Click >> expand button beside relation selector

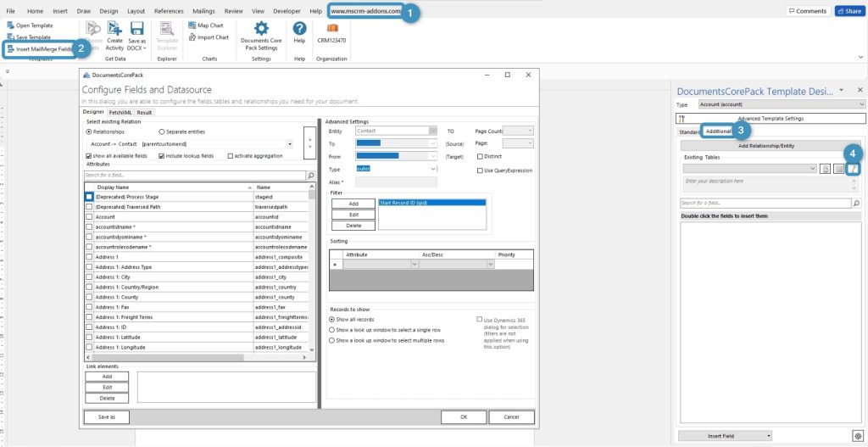point(309,142)
